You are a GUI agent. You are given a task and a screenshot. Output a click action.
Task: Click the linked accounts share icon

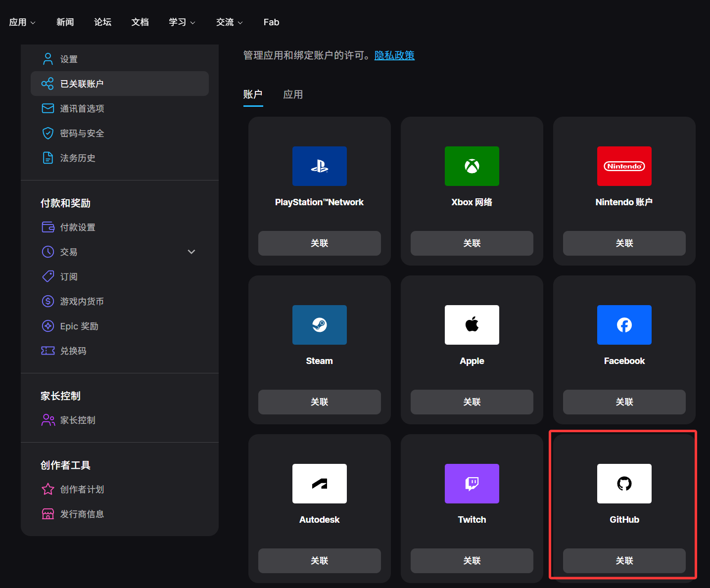48,84
